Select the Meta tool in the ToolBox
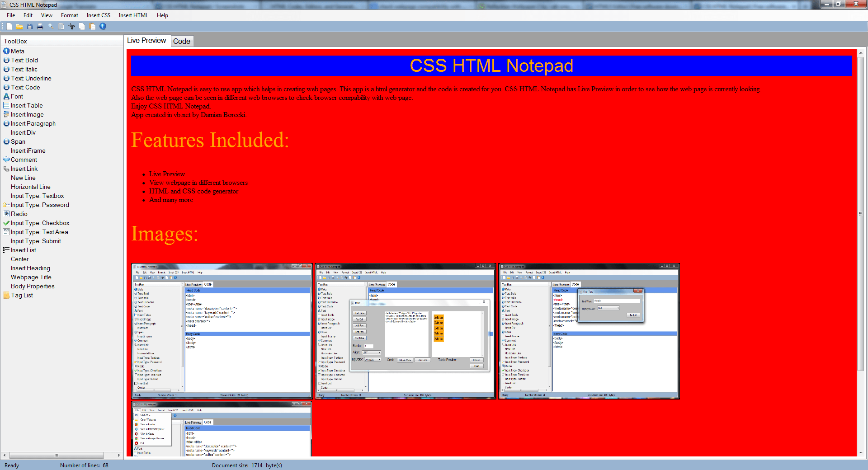The height and width of the screenshot is (470, 868). (17, 51)
